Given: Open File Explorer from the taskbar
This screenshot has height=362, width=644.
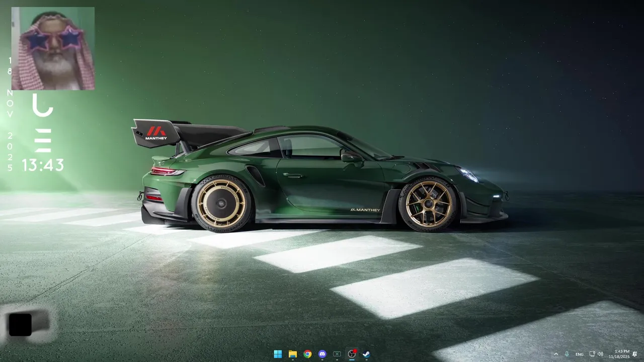Looking at the screenshot, I should [293, 354].
